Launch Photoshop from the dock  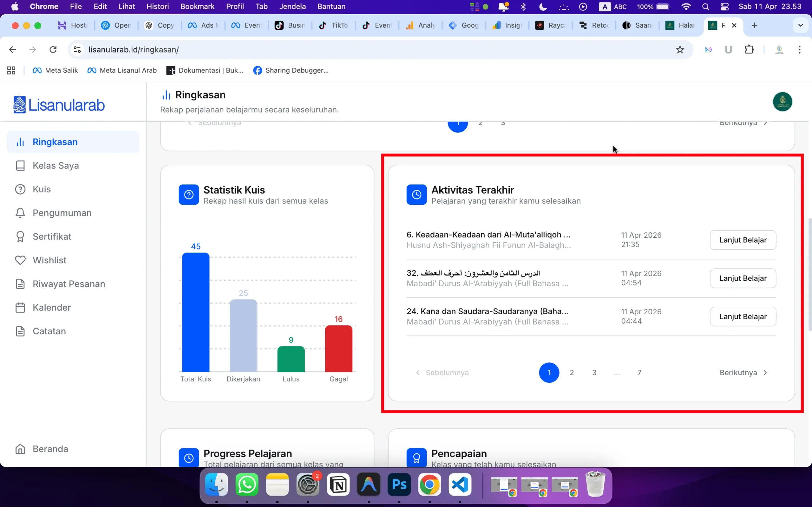point(399,485)
